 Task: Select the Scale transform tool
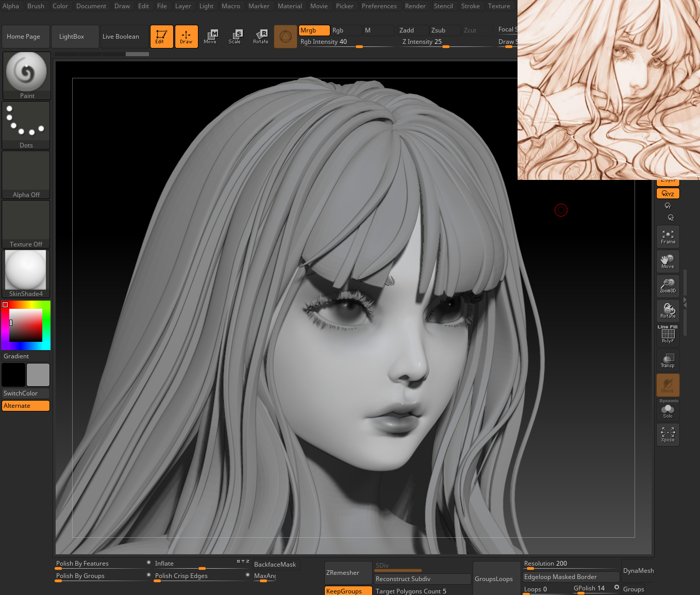point(235,37)
